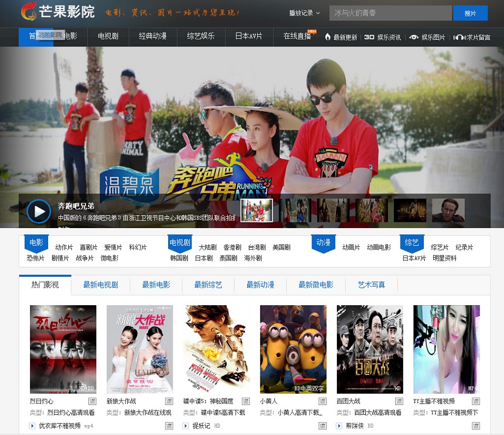
Task: Click the list icon beside 碟中谍5：神秘国度
Action: point(246,401)
